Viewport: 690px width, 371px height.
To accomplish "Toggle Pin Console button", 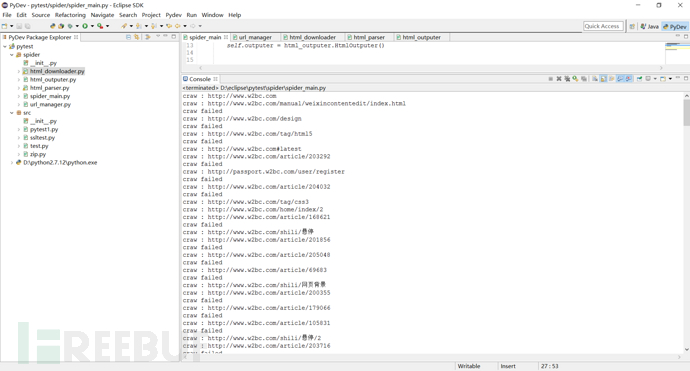I will (x=639, y=79).
